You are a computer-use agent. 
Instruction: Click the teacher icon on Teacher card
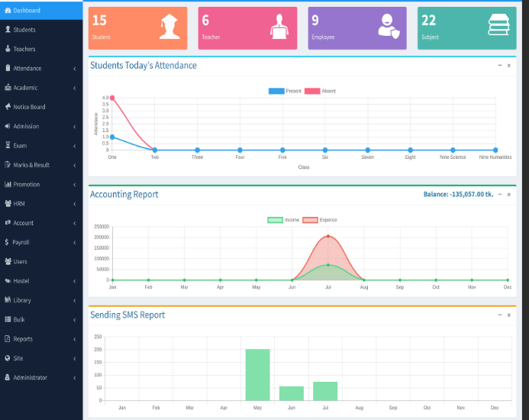click(279, 27)
